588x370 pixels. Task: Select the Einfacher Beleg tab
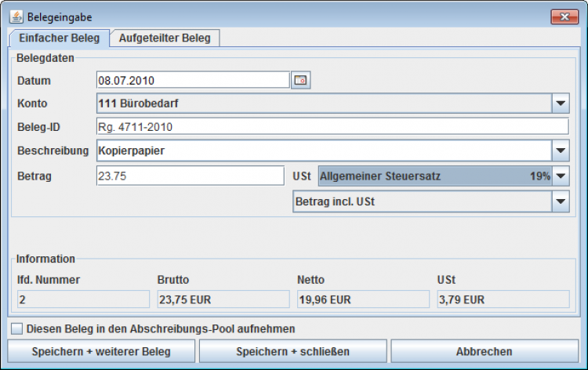coord(58,38)
